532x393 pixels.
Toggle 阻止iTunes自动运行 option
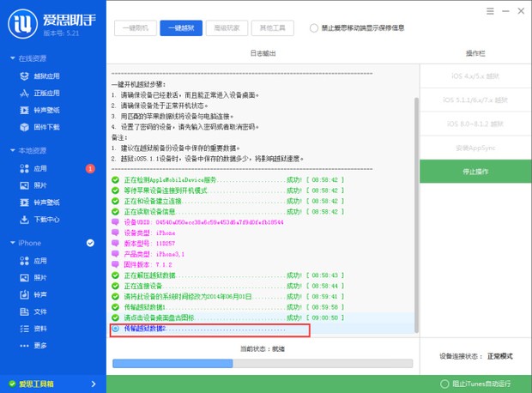[x=444, y=384]
